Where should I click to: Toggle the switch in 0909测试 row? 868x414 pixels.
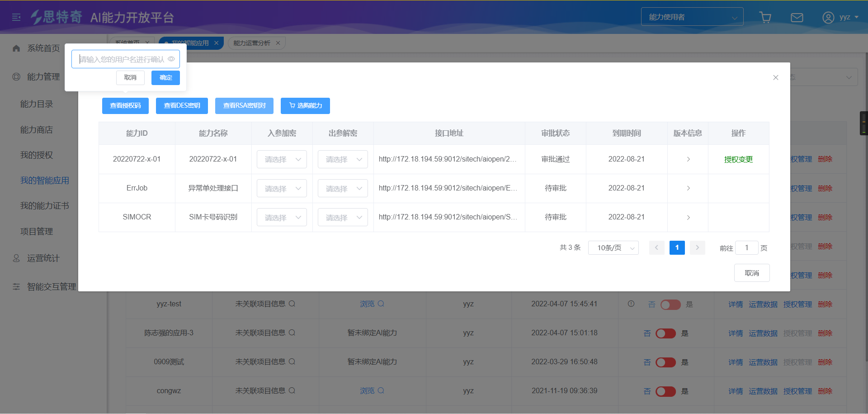click(665, 362)
